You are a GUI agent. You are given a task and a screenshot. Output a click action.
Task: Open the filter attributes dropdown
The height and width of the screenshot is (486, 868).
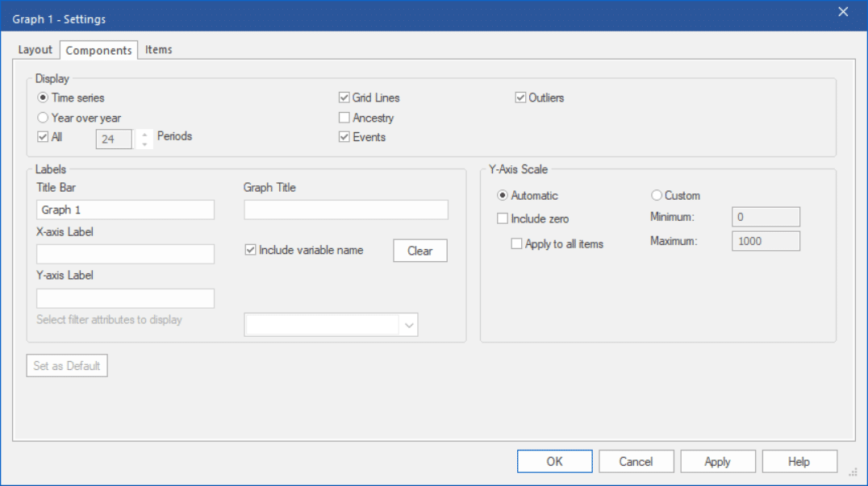point(408,325)
